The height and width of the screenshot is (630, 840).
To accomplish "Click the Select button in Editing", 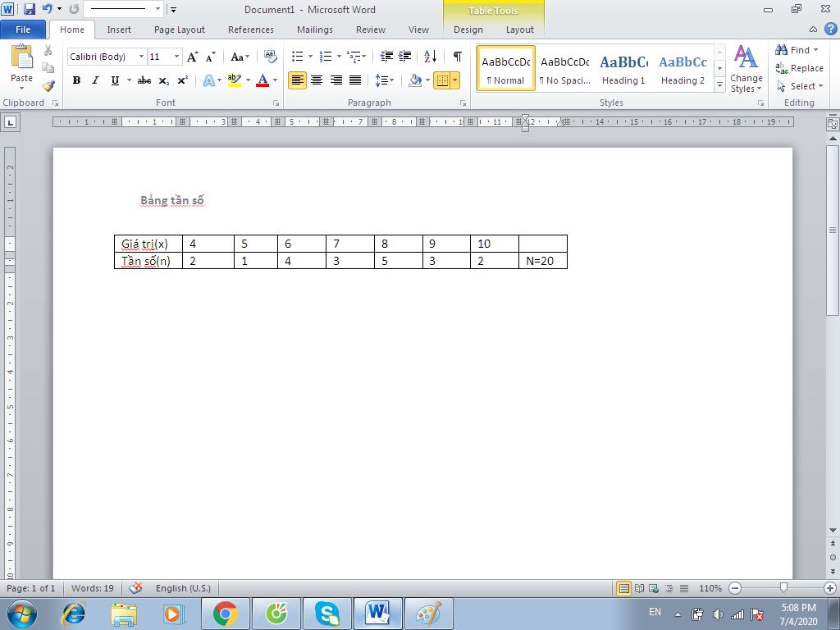I will click(799, 85).
